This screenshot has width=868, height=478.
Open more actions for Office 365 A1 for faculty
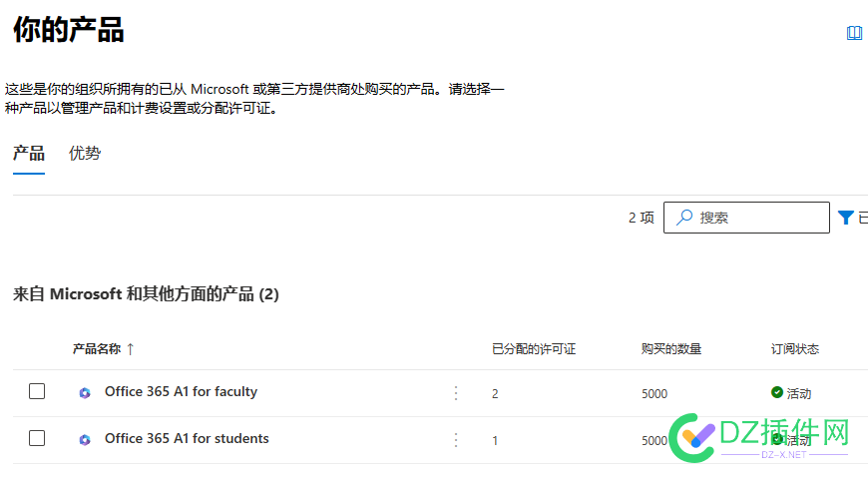point(456,393)
